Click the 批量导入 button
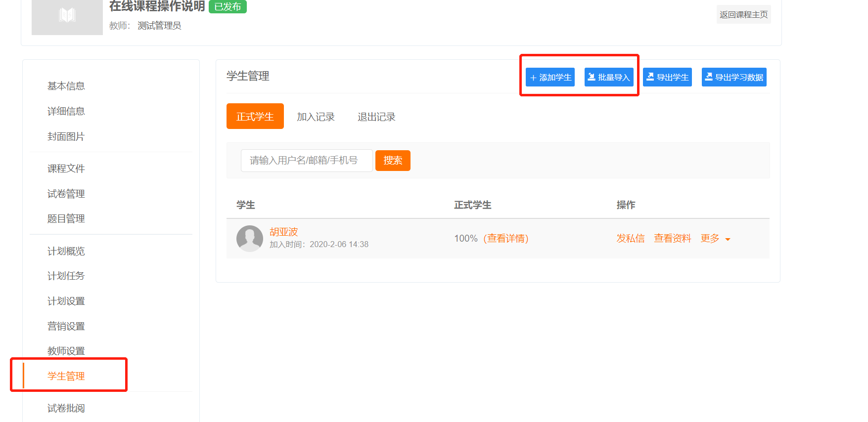This screenshot has height=422, width=868. (x=609, y=77)
